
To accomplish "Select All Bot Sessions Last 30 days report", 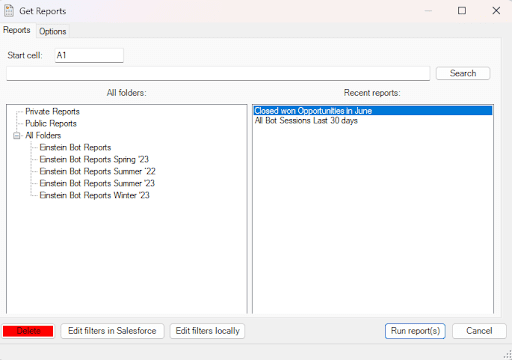I will click(306, 121).
